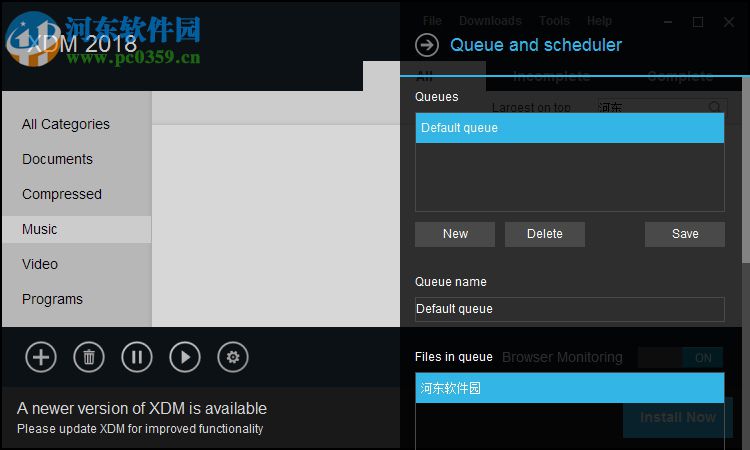Close the XDM window
750x450 pixels.
tap(728, 22)
